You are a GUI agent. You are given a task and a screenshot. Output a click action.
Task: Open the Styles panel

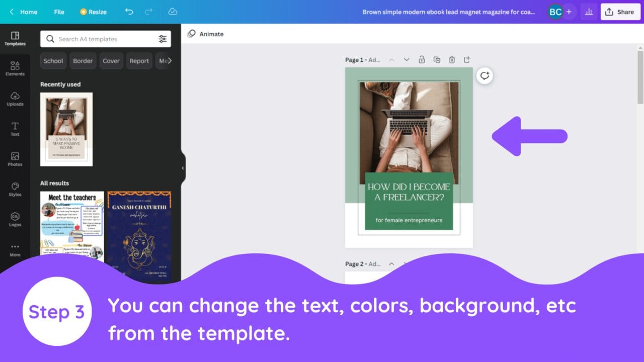15,190
